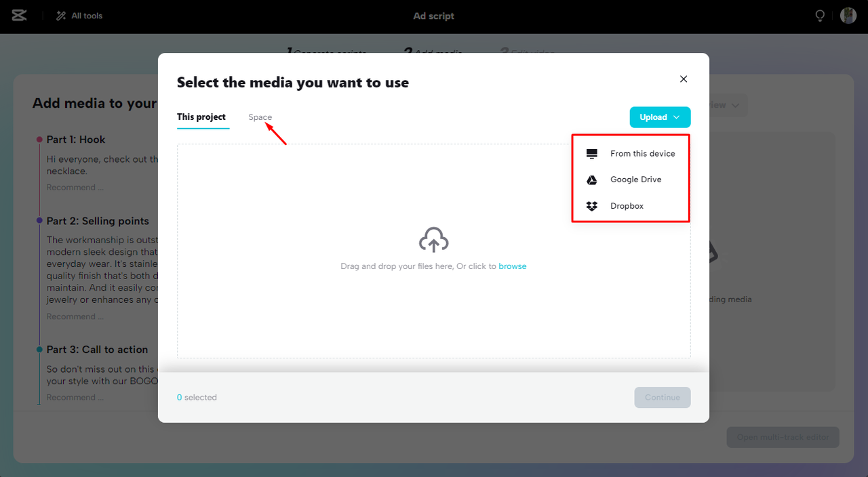The height and width of the screenshot is (477, 868).
Task: Switch to the This project tab
Action: [x=201, y=117]
